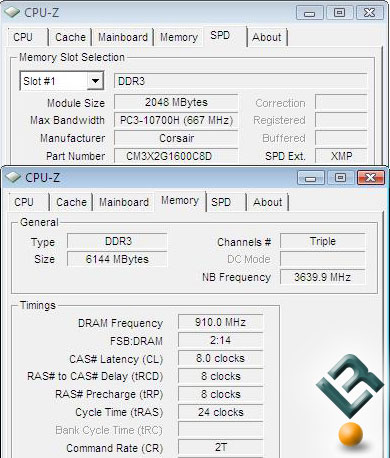
Task: Click the XMP SPD Ext. value
Action: pyautogui.click(x=341, y=156)
